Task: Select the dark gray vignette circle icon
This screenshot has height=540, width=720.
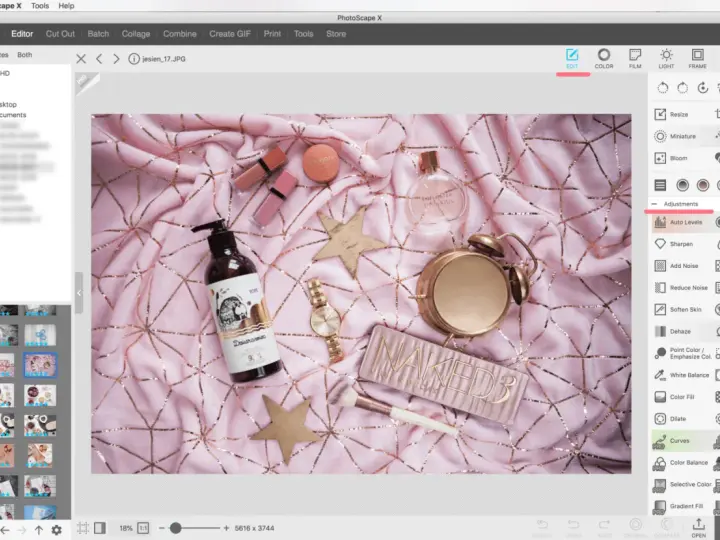Action: (x=682, y=185)
